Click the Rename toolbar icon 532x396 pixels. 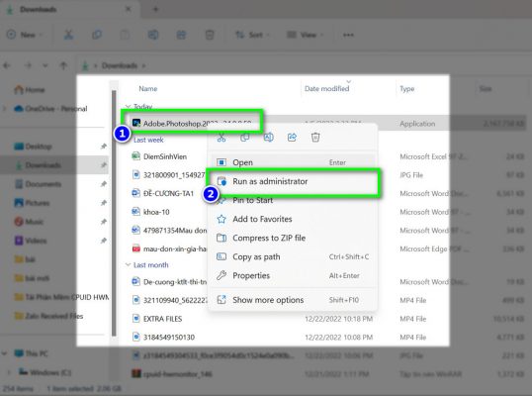click(153, 35)
